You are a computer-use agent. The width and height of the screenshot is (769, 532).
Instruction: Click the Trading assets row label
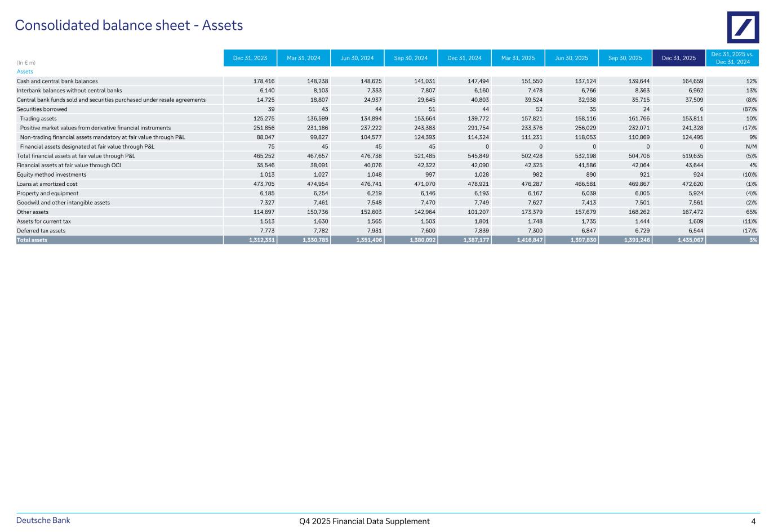[x=38, y=119]
